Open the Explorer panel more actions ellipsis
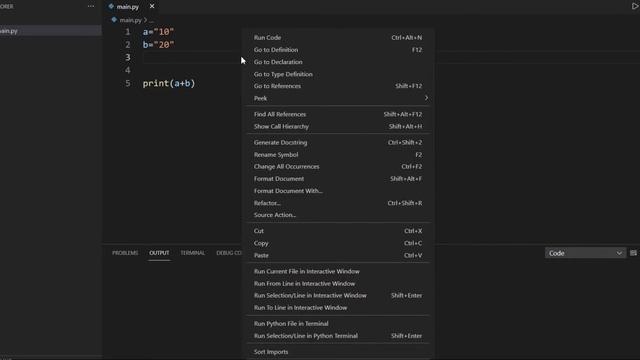The height and width of the screenshot is (360, 640). [x=91, y=6]
